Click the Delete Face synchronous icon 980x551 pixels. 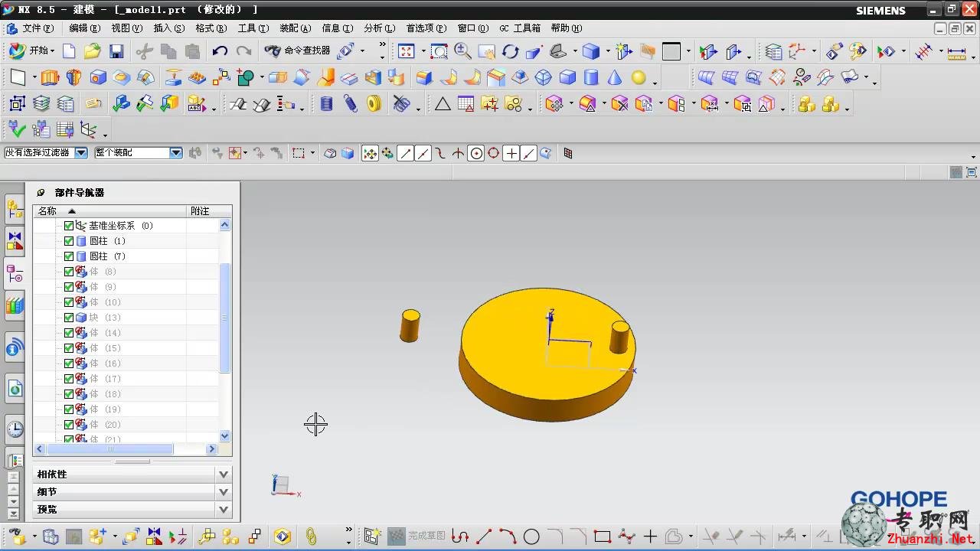point(620,103)
